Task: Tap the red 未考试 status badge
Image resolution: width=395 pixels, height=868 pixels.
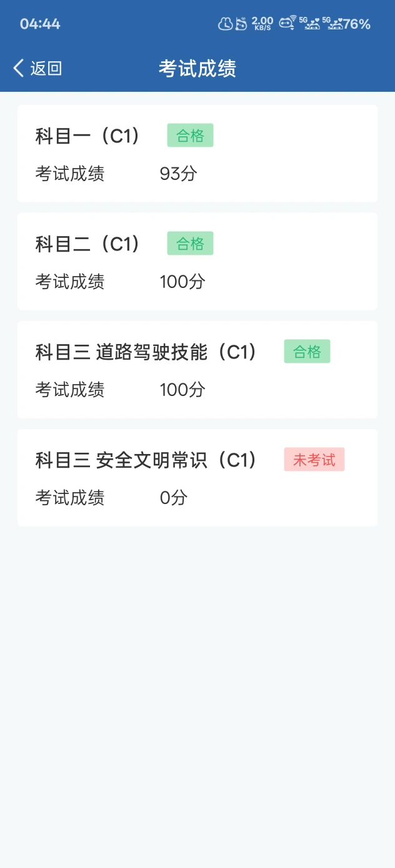Action: coord(314,460)
